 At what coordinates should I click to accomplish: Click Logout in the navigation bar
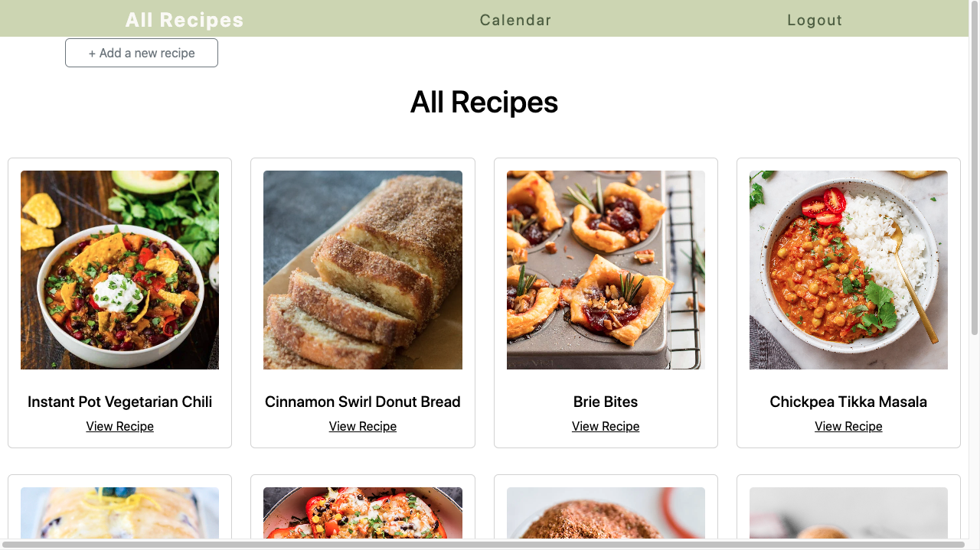click(x=815, y=20)
